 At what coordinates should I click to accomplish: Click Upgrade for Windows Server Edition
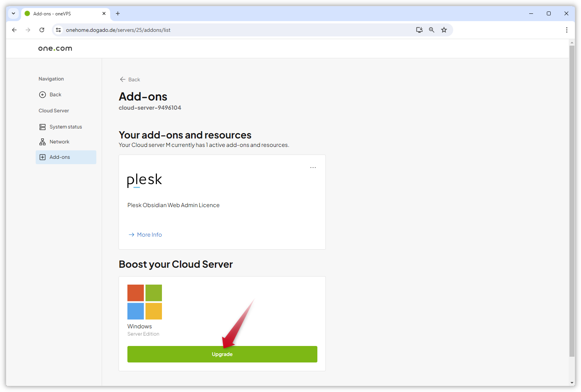click(222, 354)
